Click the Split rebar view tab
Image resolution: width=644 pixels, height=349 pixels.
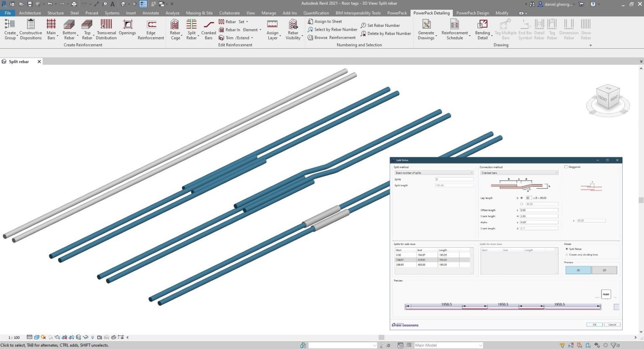pyautogui.click(x=18, y=61)
